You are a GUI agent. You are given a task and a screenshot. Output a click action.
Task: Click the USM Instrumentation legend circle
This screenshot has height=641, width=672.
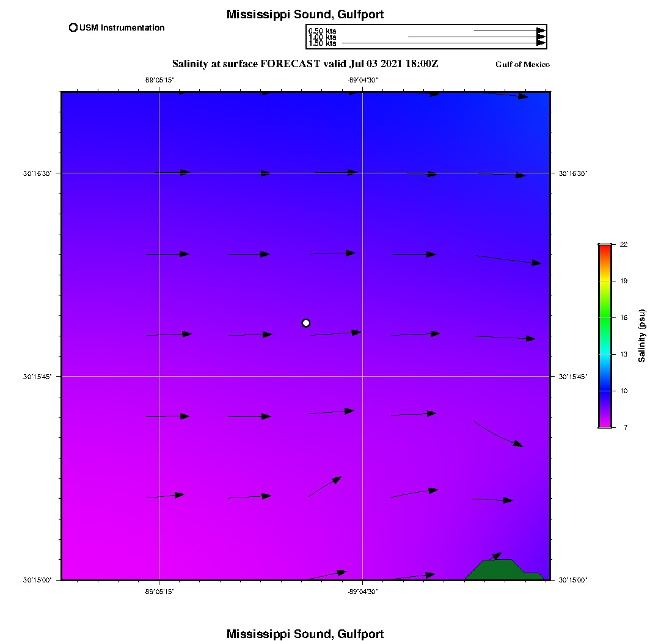[x=73, y=27]
